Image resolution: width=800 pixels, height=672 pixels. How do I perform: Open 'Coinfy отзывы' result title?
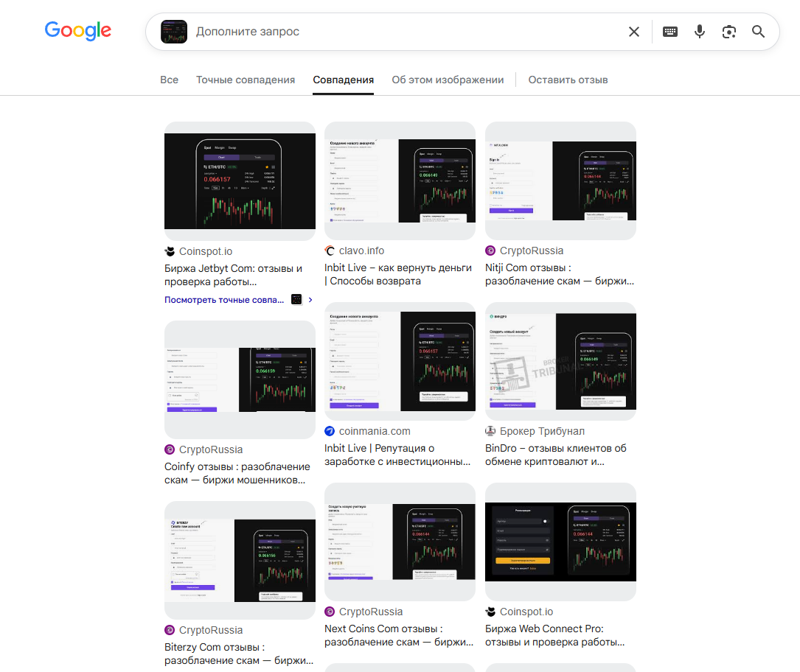click(x=237, y=473)
